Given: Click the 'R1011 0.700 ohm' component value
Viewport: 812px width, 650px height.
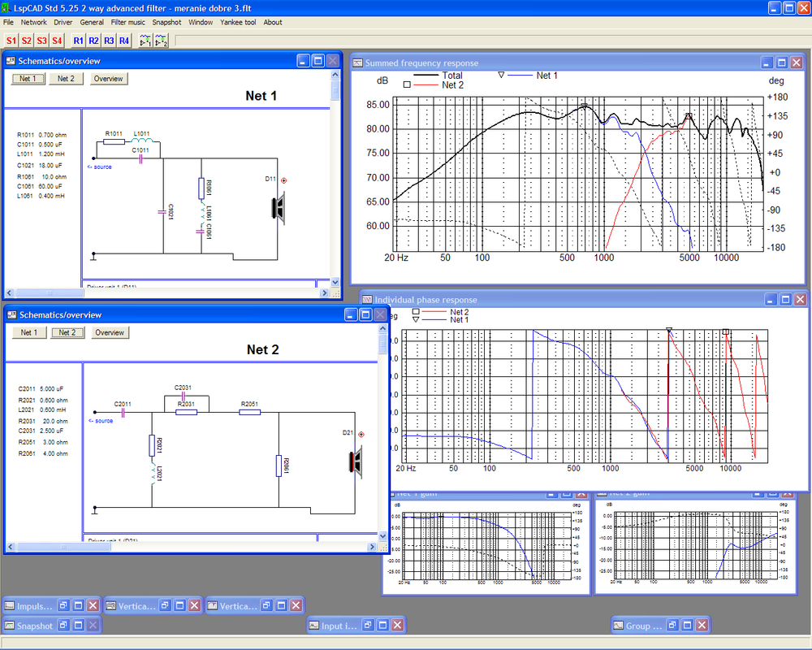Looking at the screenshot, I should (x=42, y=135).
